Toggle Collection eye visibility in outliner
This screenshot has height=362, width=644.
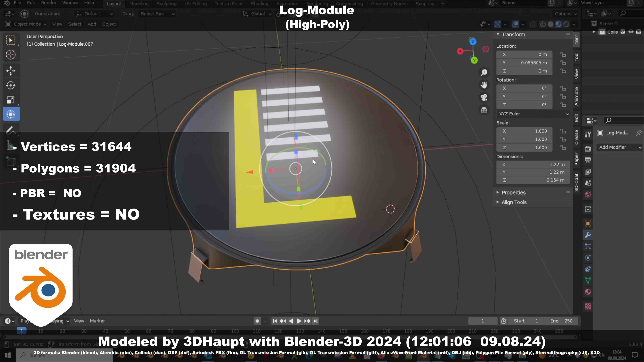tap(631, 32)
